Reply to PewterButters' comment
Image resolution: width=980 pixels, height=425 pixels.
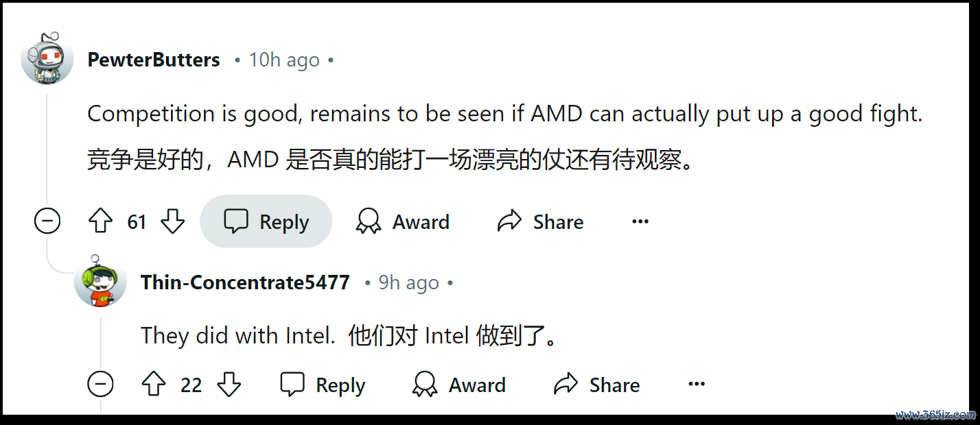(x=266, y=221)
